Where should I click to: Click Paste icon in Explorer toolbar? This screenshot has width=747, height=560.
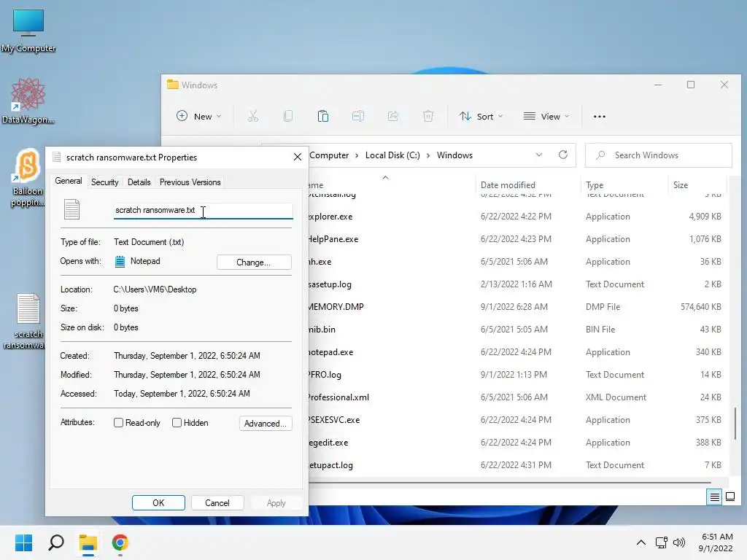323,116
